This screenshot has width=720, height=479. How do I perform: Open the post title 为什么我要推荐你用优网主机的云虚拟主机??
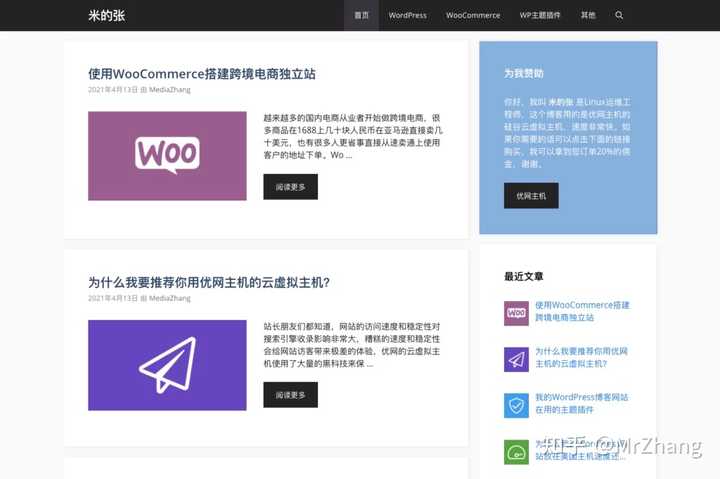tap(209, 282)
